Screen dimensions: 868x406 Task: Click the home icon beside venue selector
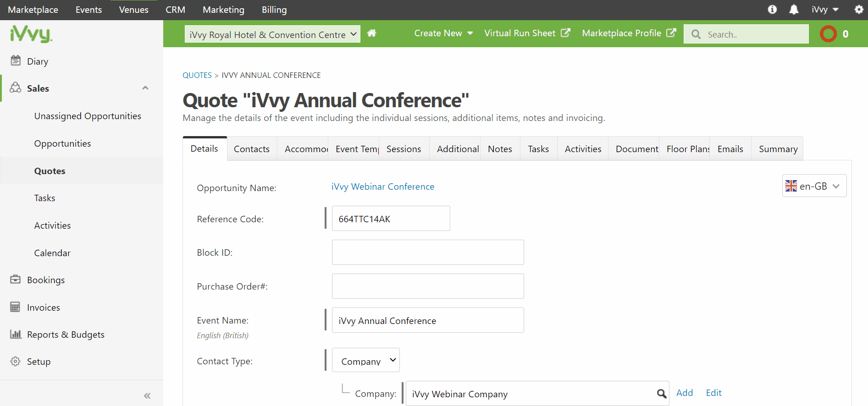(x=371, y=33)
